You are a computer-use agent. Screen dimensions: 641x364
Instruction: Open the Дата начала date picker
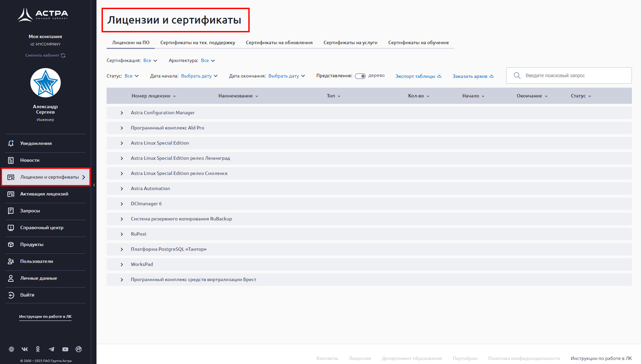pos(199,76)
